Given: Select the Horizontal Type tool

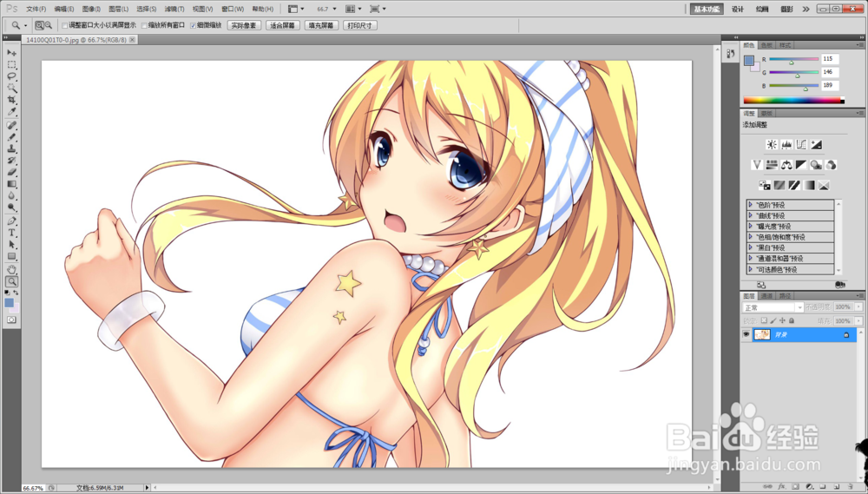Looking at the screenshot, I should pyautogui.click(x=11, y=233).
